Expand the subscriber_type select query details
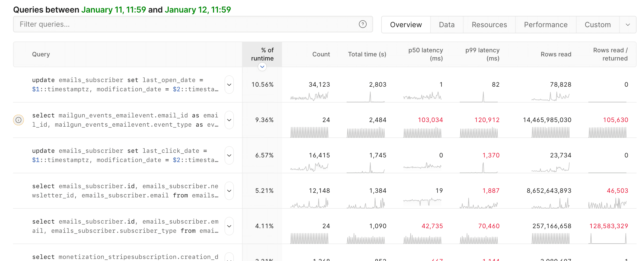Viewport: 644px width, 261px height. pyautogui.click(x=229, y=226)
